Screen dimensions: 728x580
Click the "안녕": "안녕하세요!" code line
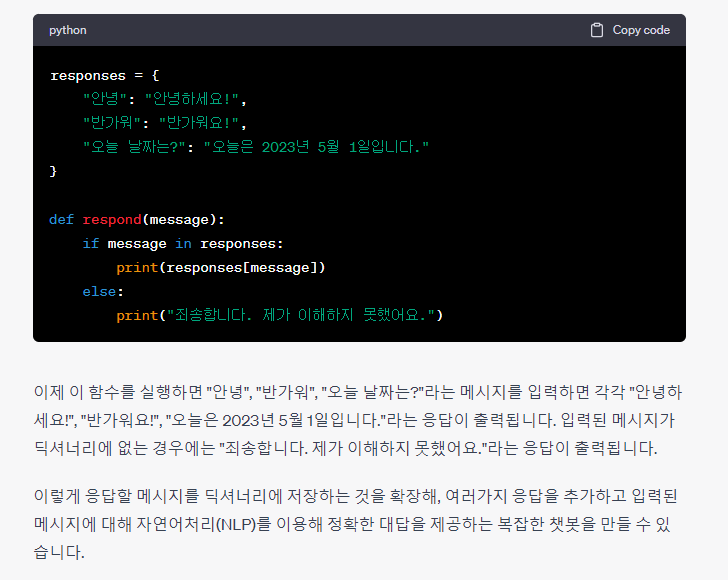tap(164, 99)
